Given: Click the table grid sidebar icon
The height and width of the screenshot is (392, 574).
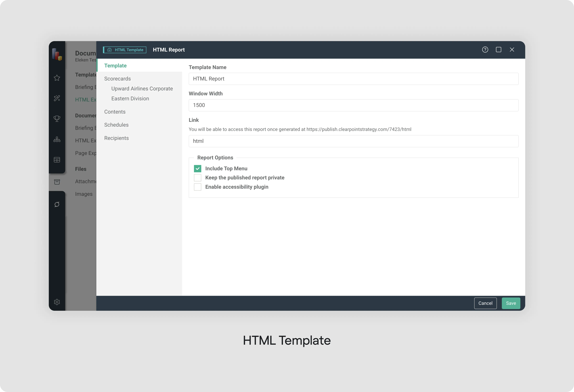Looking at the screenshot, I should pyautogui.click(x=57, y=160).
